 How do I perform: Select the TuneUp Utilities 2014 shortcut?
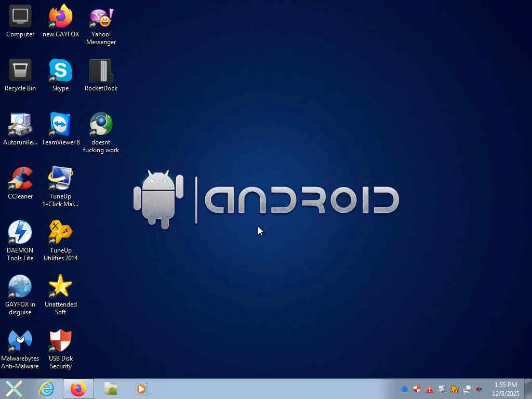point(61,241)
